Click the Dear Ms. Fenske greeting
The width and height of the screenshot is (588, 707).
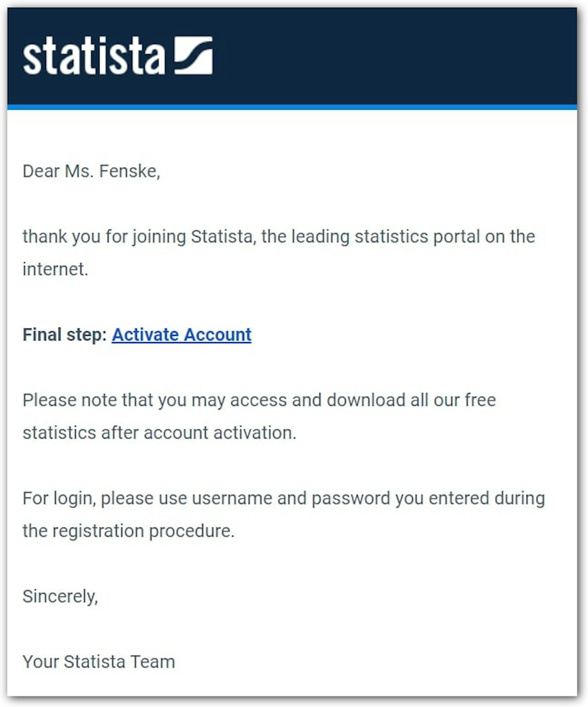(x=91, y=171)
